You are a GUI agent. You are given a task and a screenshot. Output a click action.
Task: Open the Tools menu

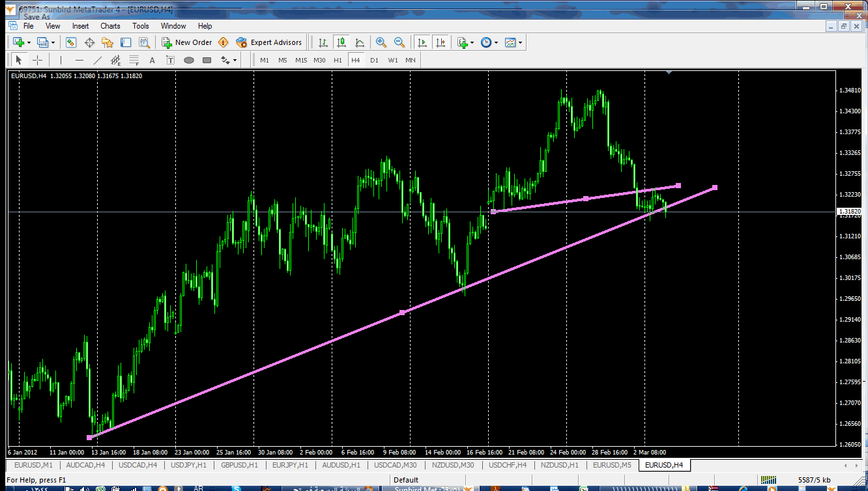[141, 26]
